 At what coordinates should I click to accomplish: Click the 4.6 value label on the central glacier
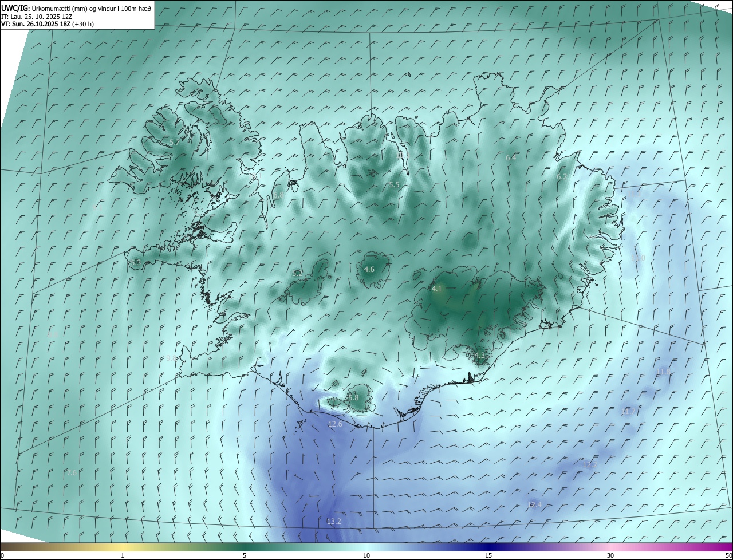click(x=369, y=269)
